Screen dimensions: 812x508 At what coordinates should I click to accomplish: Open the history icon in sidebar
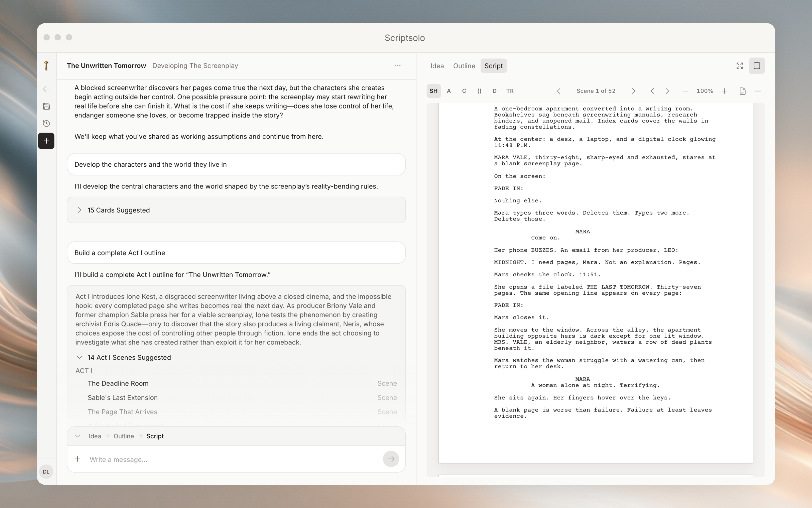46,124
